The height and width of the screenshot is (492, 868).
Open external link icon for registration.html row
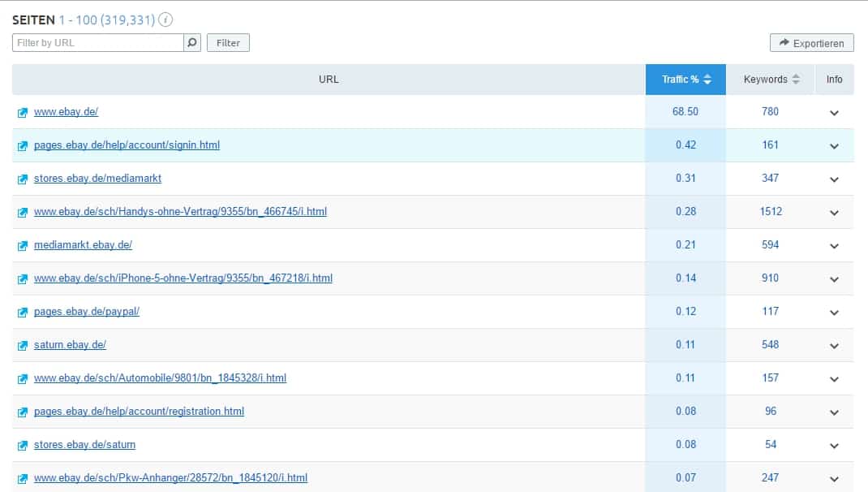tap(22, 412)
